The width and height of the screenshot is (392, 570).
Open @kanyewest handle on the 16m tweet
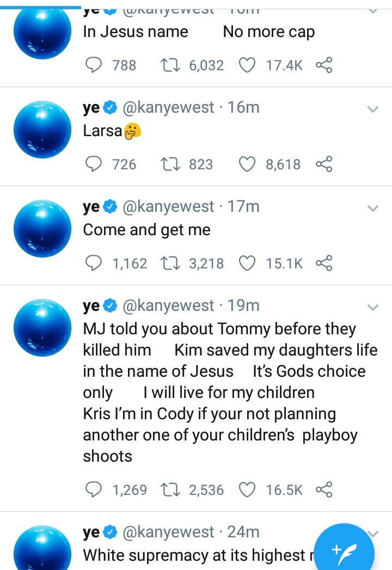pos(169,108)
